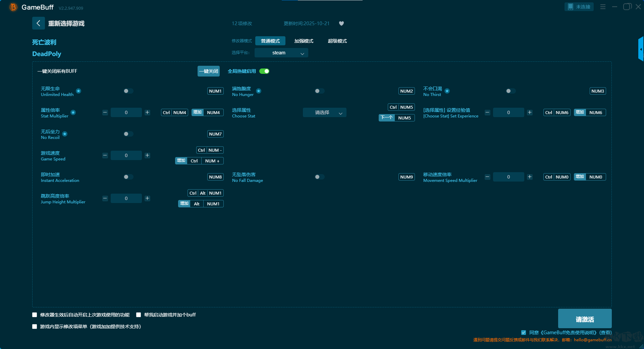Toggle No Recoil switch
The height and width of the screenshot is (349, 644).
128,134
